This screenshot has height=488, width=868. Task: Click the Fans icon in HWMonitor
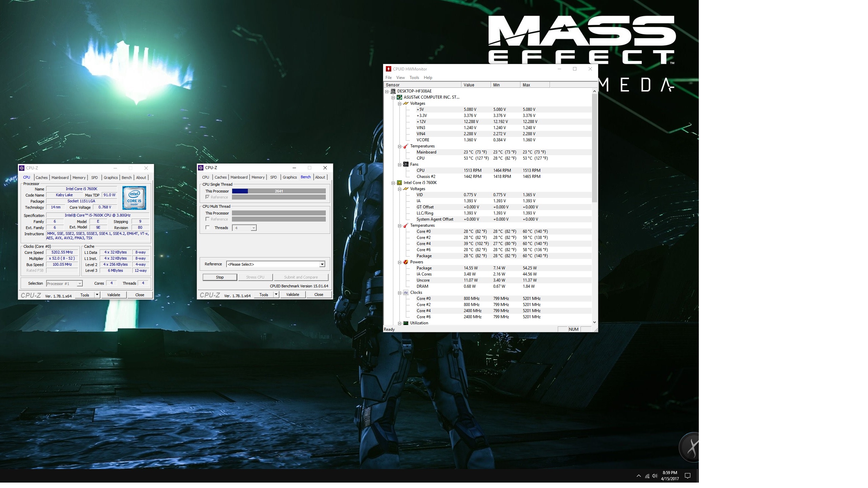(x=406, y=164)
